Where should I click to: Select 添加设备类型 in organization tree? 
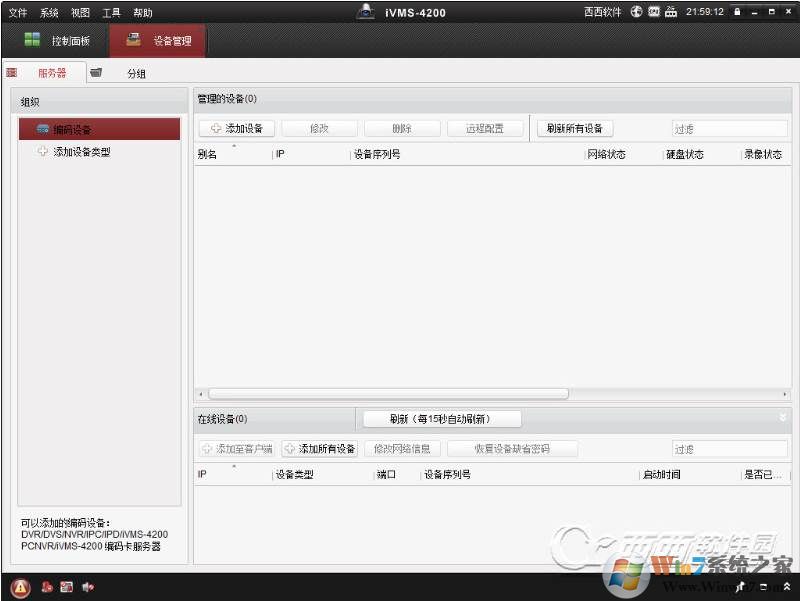click(x=81, y=152)
